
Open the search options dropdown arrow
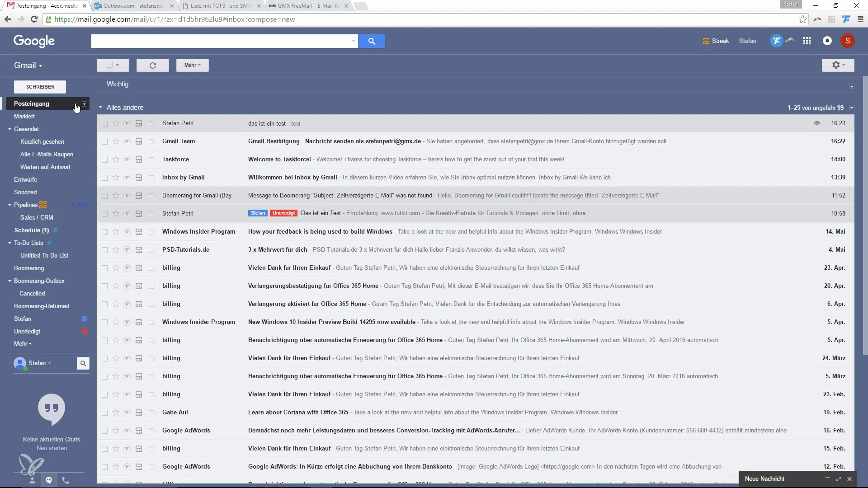pyautogui.click(x=354, y=41)
